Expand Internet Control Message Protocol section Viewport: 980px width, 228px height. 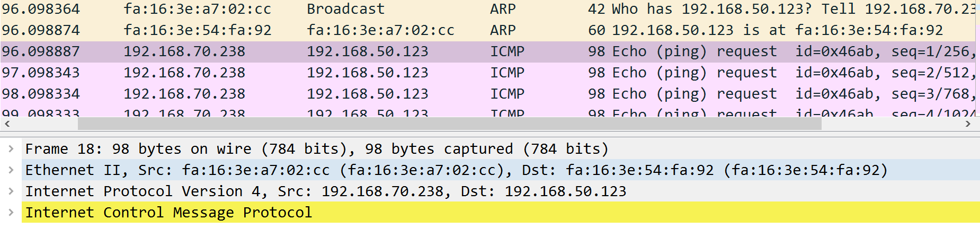[x=11, y=213]
